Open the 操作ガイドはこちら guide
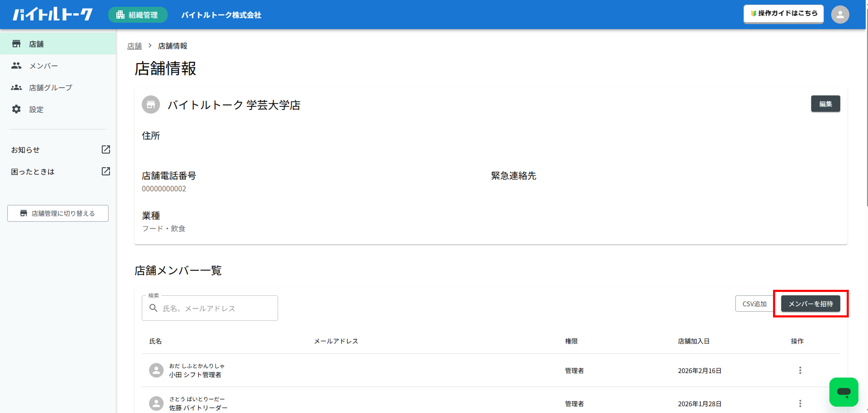 [783, 13]
